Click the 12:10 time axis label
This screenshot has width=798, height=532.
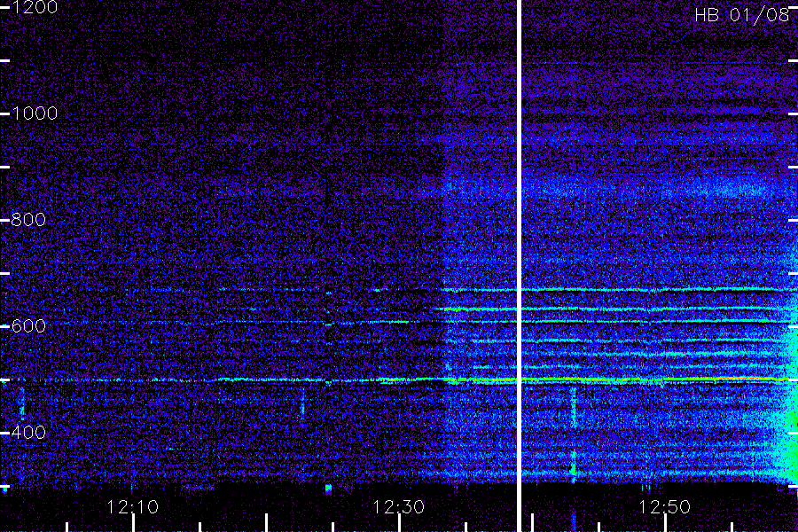click(133, 507)
